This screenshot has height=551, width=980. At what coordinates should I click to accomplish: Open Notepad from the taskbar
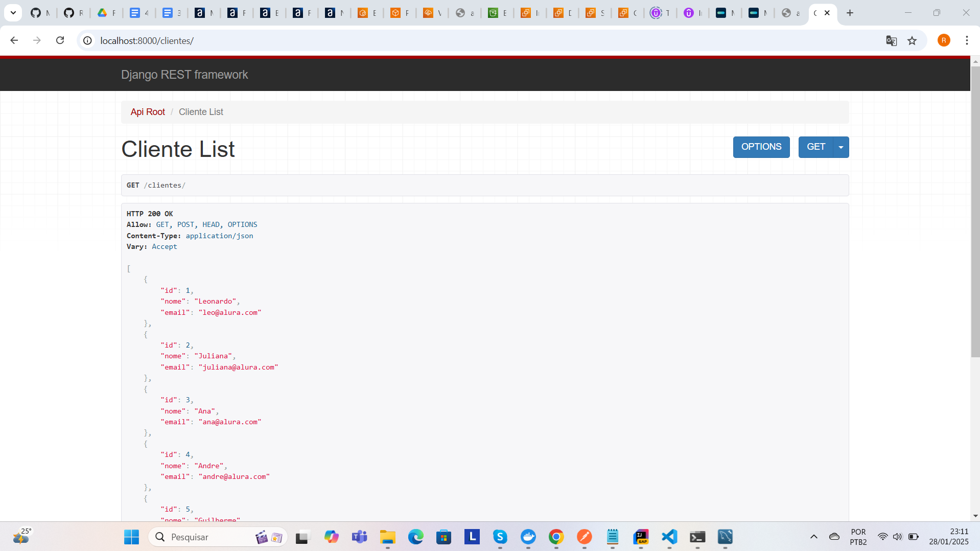point(612,537)
